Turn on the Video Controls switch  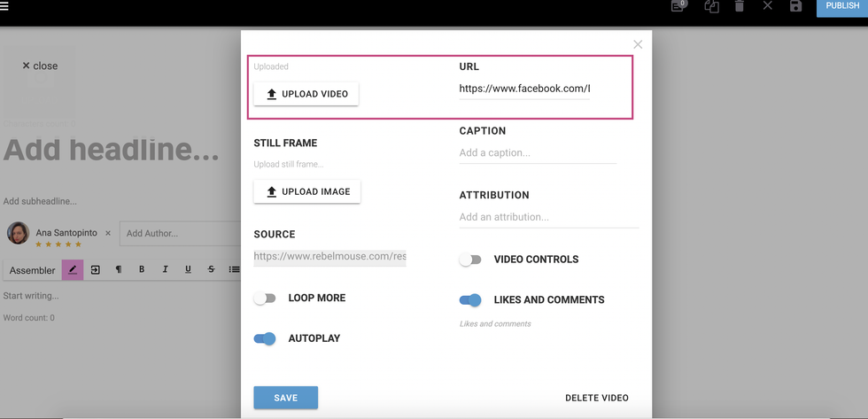pos(470,260)
